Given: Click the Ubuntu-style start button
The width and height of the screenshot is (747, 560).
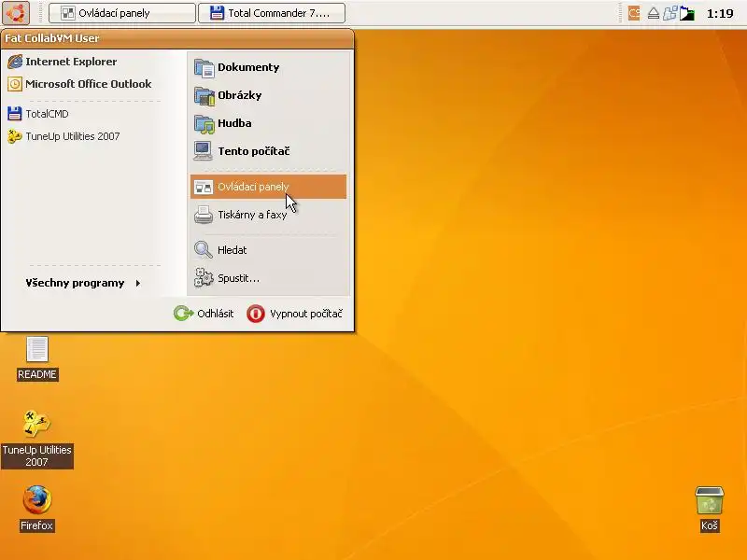Looking at the screenshot, I should pos(16,13).
